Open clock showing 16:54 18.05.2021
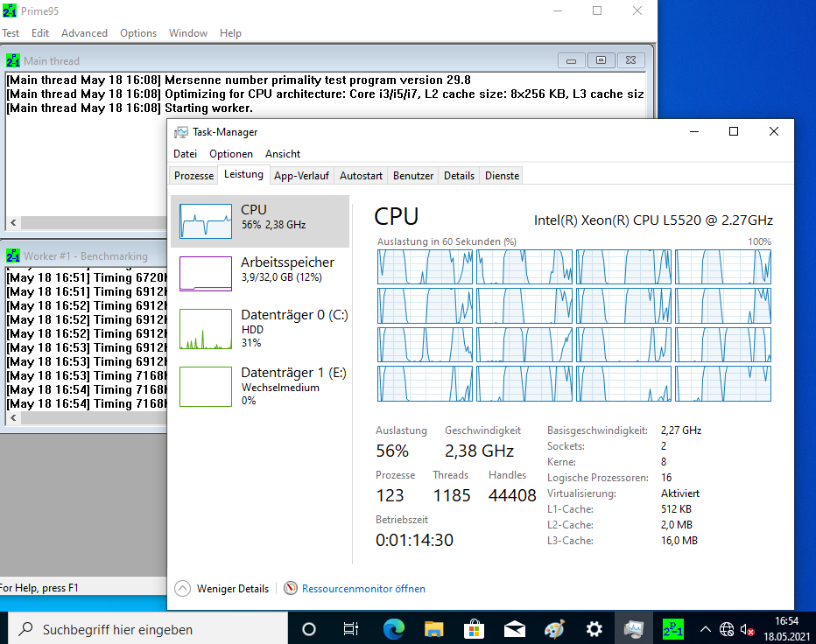 [786, 628]
